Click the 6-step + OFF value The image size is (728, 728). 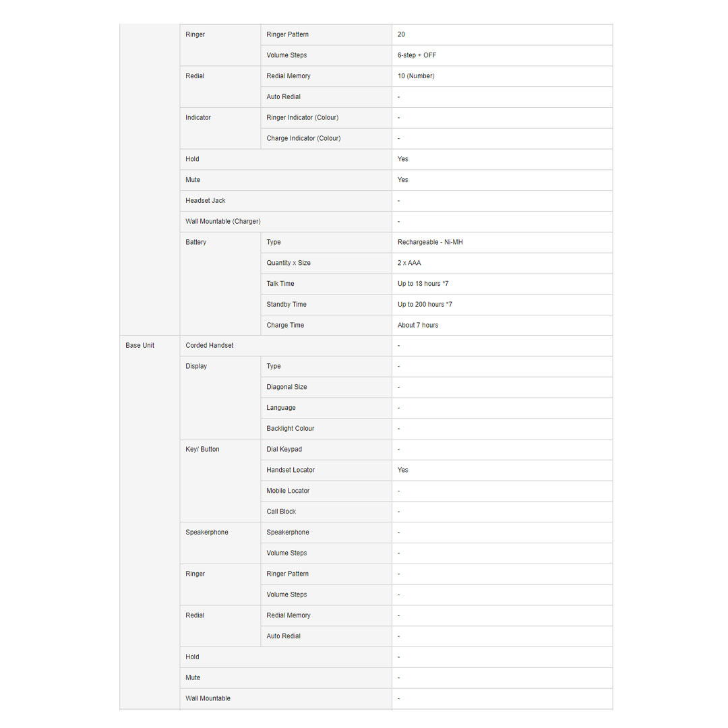417,55
